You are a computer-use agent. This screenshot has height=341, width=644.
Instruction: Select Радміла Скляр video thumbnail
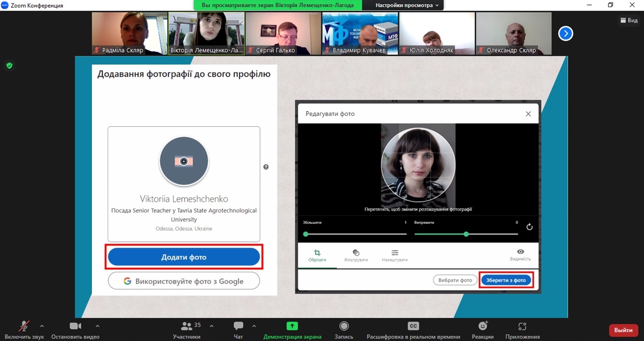pos(130,33)
